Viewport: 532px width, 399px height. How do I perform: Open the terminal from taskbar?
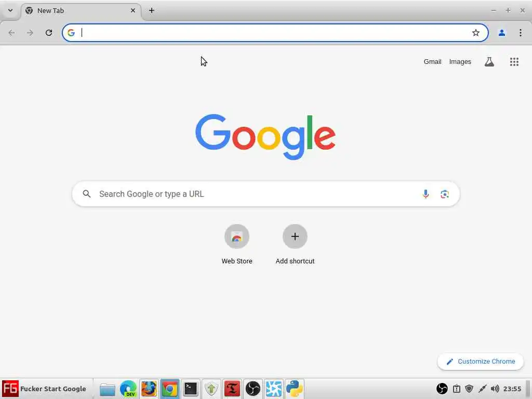[191, 389]
